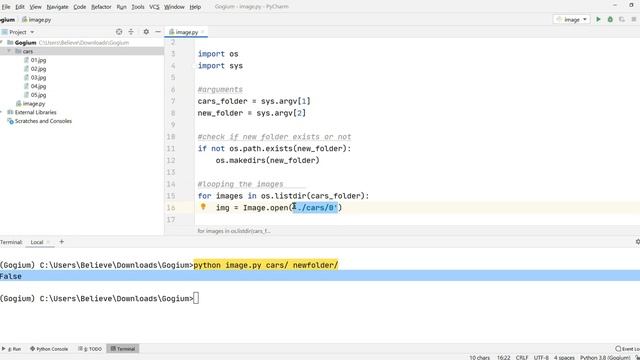Open the Help menu
This screenshot has height=360, width=640.
[195, 7]
